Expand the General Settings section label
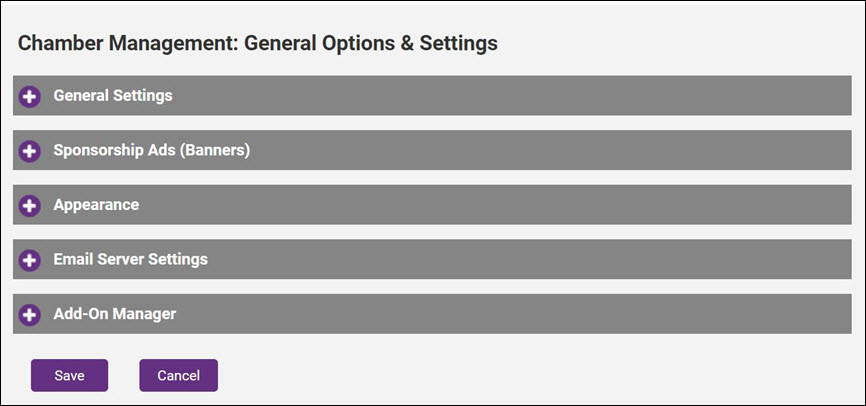 coord(113,96)
